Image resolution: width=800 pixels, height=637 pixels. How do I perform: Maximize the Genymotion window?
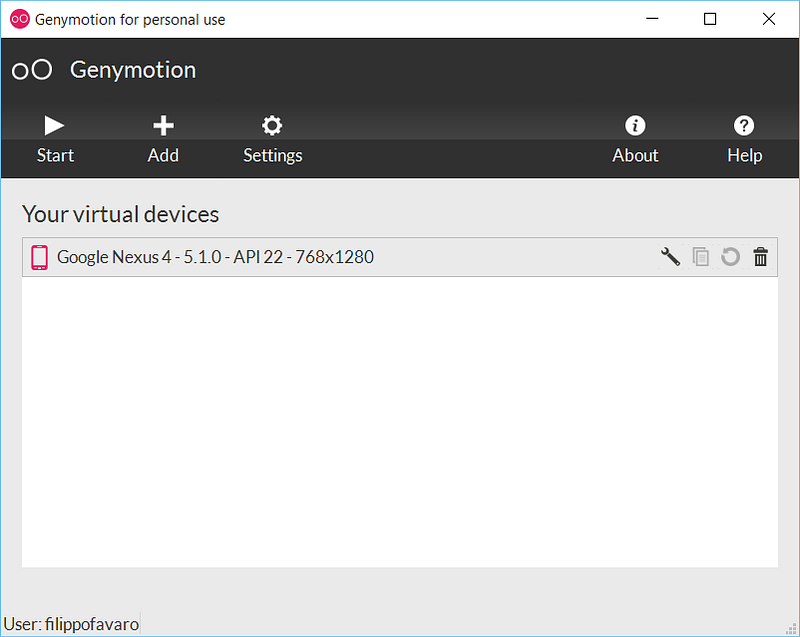(x=710, y=19)
